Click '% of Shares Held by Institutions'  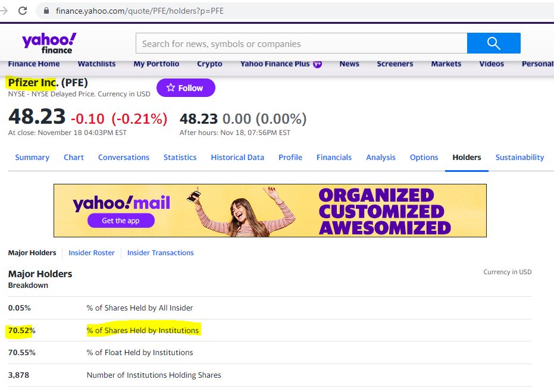point(143,330)
